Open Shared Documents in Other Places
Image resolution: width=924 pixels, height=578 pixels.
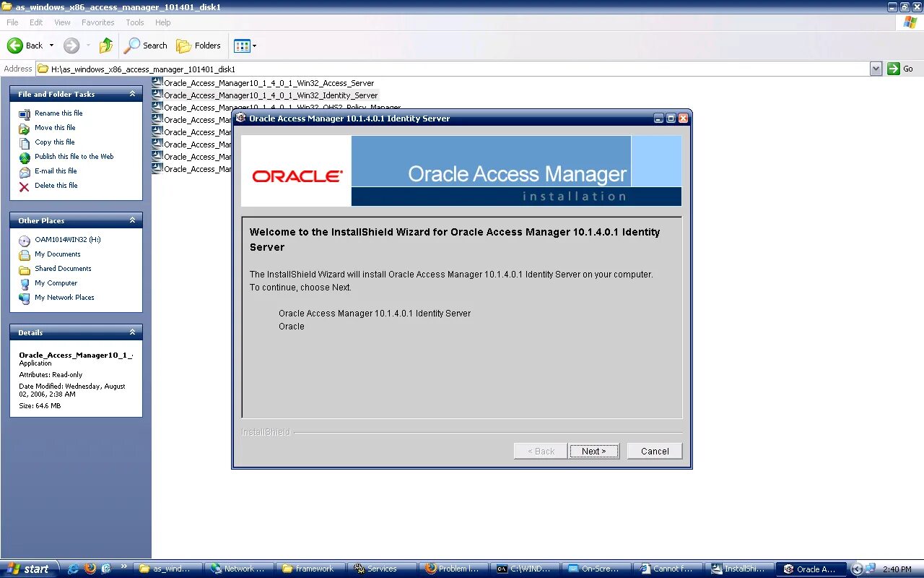click(63, 269)
